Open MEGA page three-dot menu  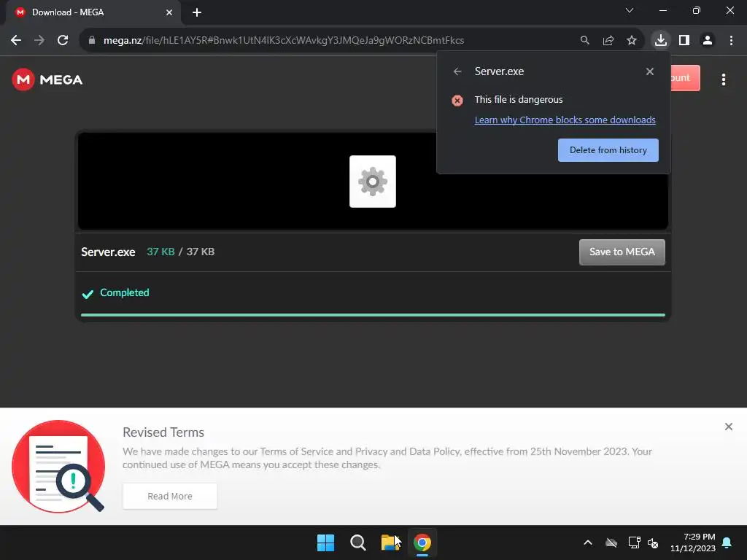[x=724, y=79]
